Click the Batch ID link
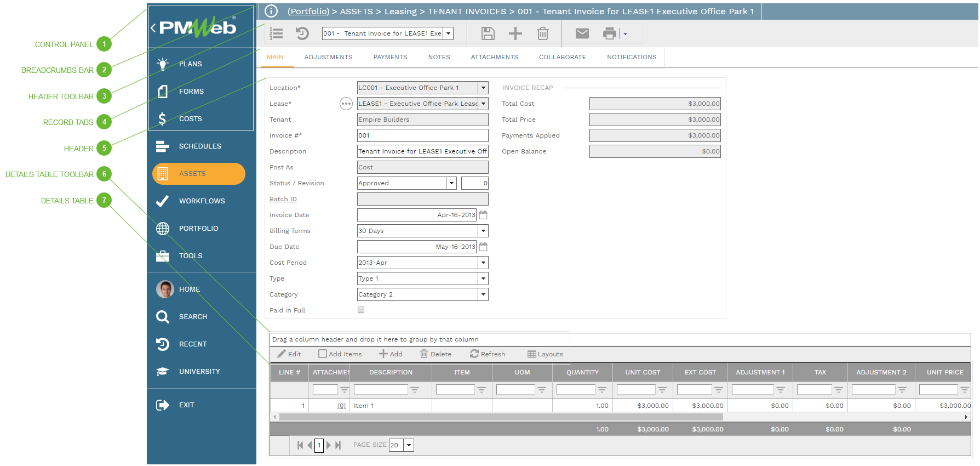980x466 pixels. (283, 199)
